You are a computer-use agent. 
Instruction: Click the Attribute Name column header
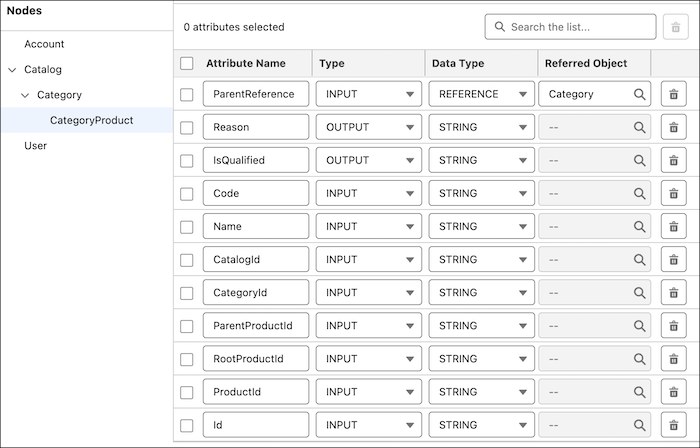tap(246, 63)
